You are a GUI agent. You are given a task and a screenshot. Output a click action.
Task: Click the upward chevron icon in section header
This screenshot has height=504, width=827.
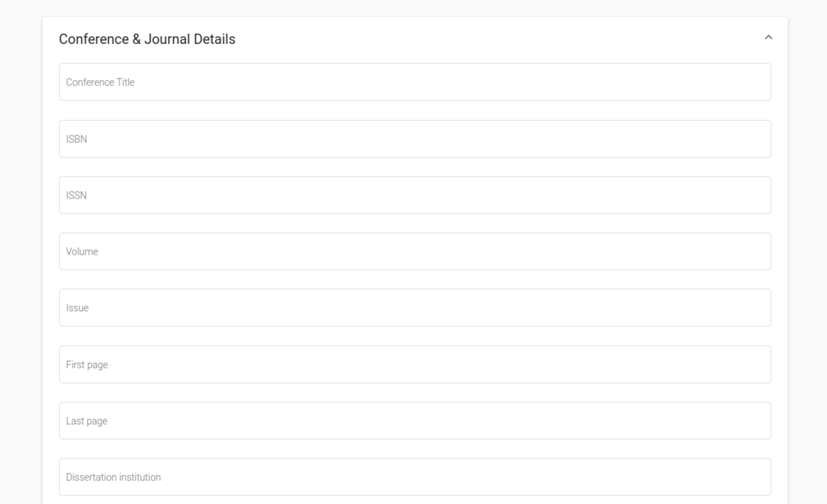[x=768, y=38]
